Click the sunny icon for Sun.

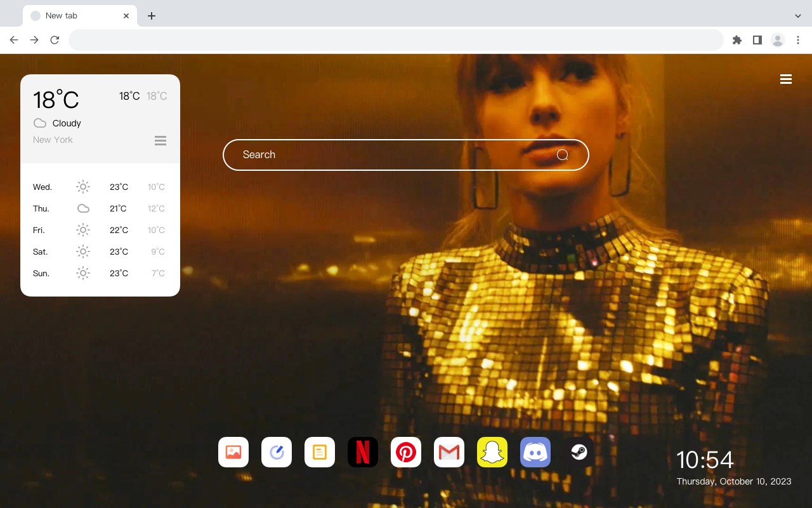click(83, 273)
